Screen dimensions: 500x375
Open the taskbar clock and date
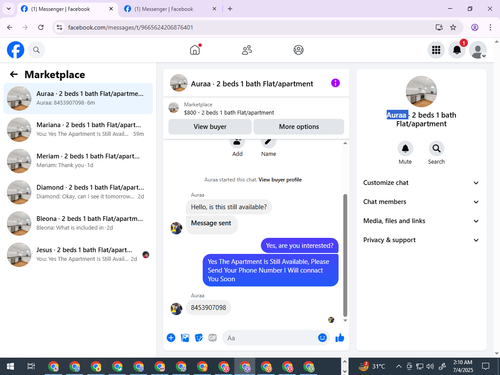pos(463,366)
